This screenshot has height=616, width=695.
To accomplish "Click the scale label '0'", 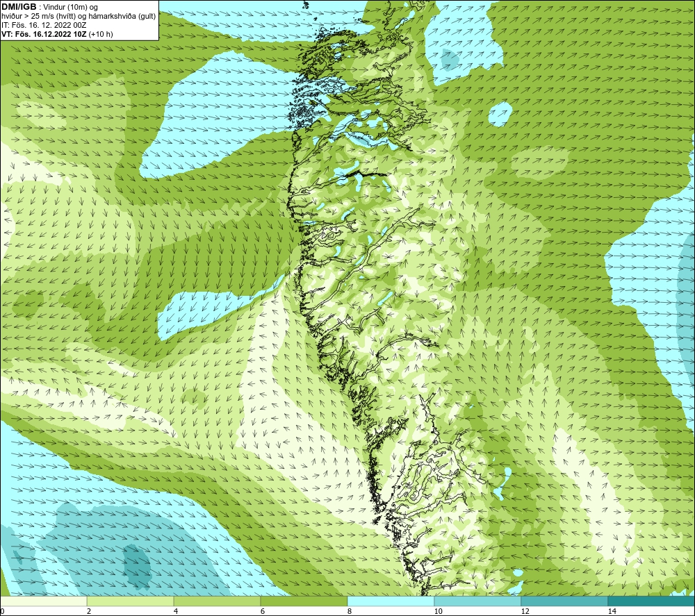I will point(2,611).
